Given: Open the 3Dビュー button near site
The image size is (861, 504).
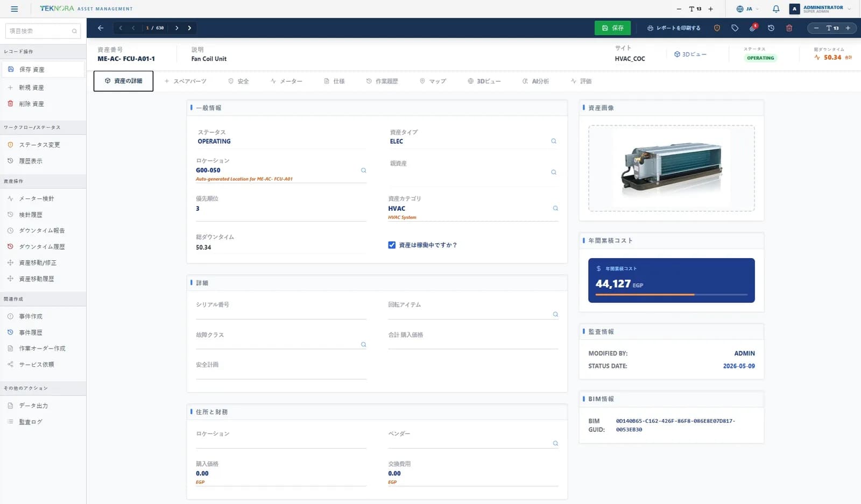Looking at the screenshot, I should click(690, 54).
